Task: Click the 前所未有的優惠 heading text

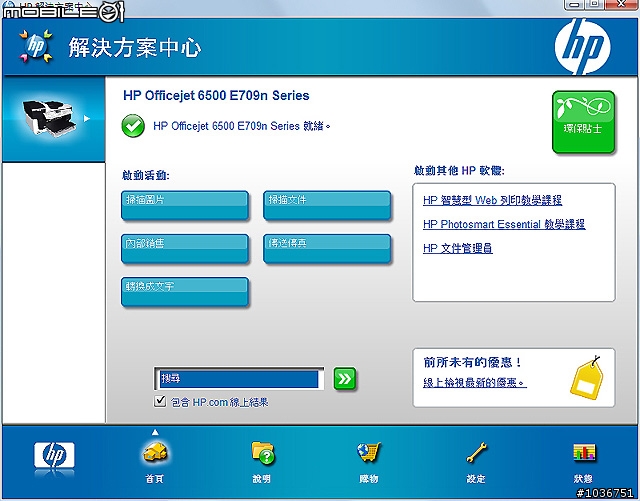Action: click(x=472, y=362)
